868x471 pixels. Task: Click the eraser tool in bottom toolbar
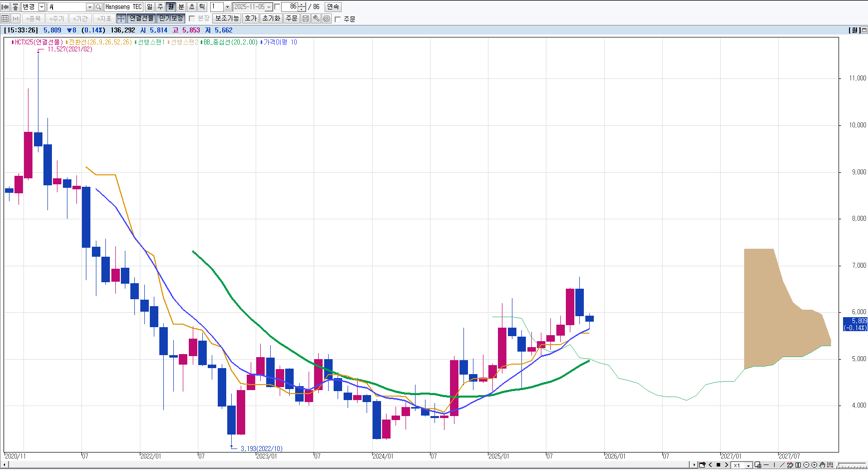pos(790,465)
